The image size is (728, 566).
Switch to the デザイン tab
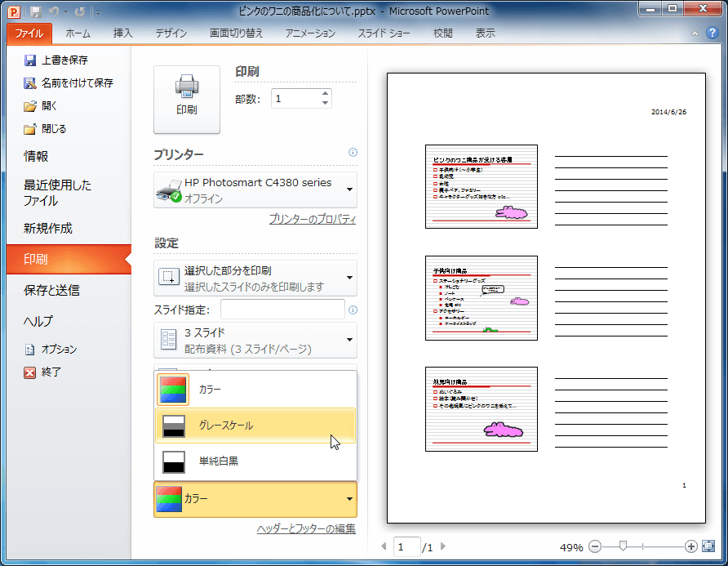tap(171, 33)
